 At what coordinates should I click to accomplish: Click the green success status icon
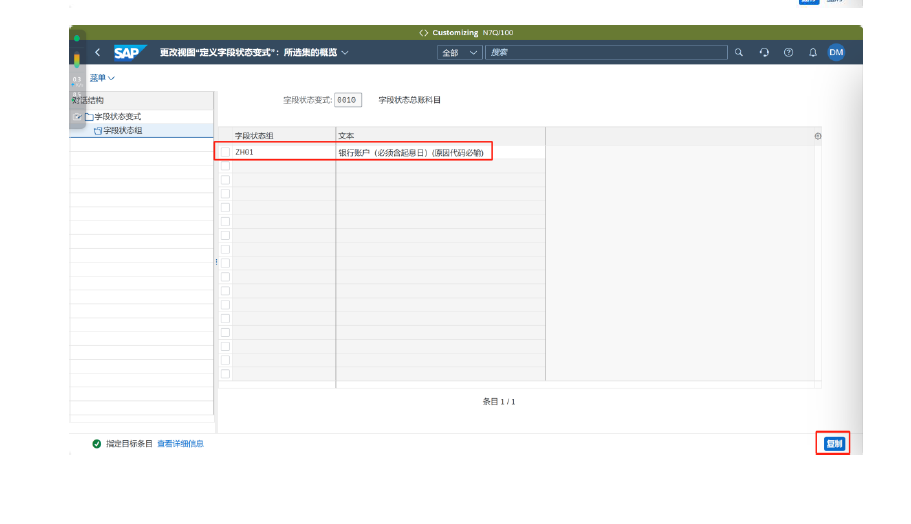(97, 443)
